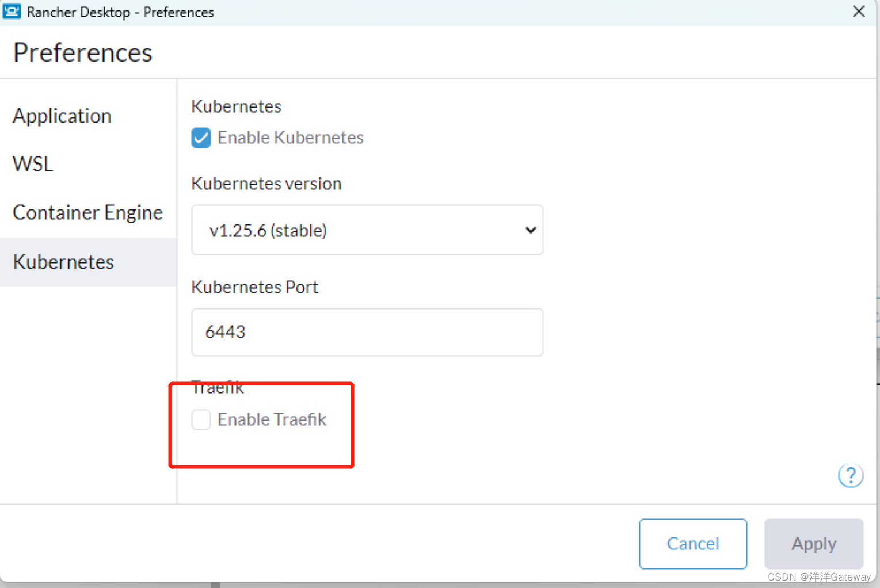
Task: Switch to the Application settings section
Action: tap(62, 116)
